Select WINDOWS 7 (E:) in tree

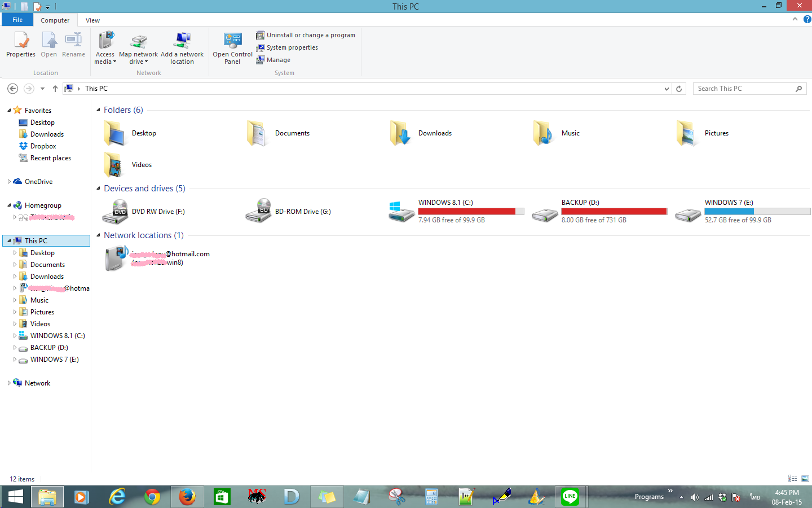48,360
